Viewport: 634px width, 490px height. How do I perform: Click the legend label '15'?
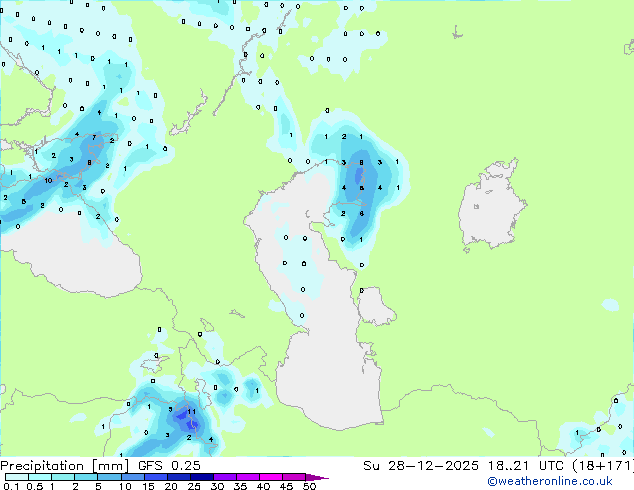coord(148,486)
